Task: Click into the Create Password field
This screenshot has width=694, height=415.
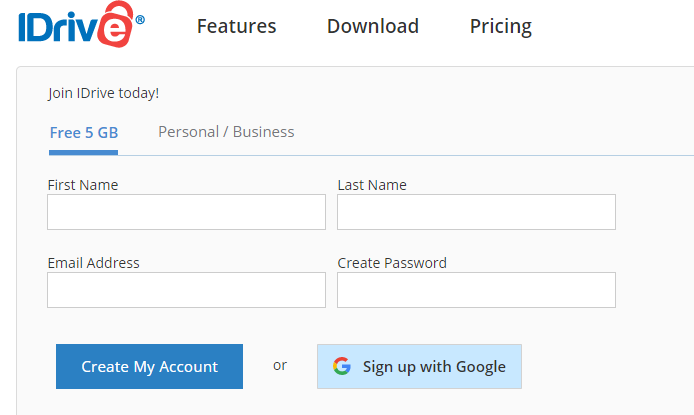Action: (476, 290)
